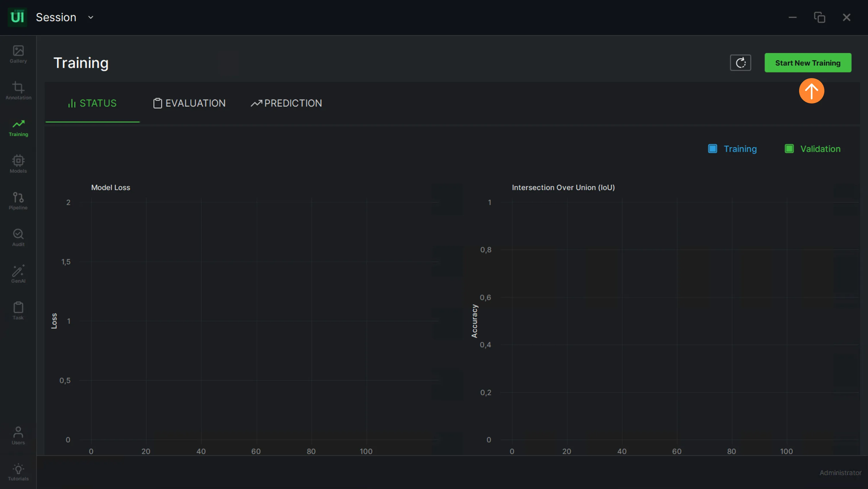This screenshot has width=868, height=489.
Task: Open the Pipeline sidebar section
Action: 18,201
